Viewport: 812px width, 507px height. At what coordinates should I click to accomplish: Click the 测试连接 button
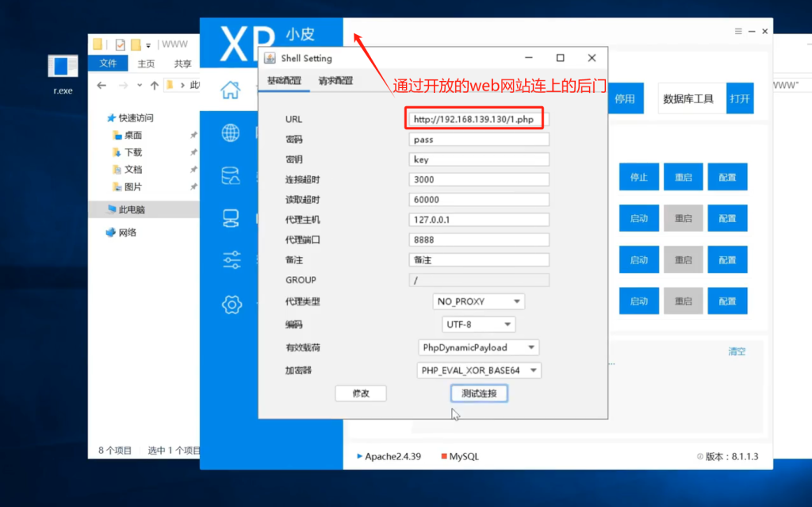(479, 394)
